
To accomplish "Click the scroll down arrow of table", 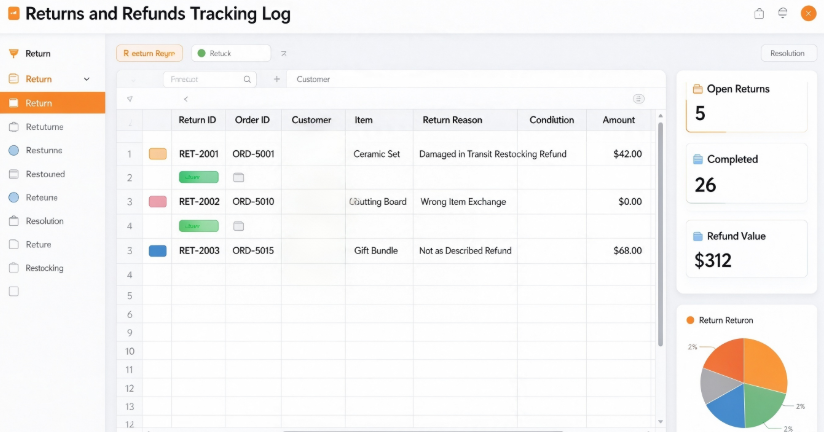I will pyautogui.click(x=661, y=421).
